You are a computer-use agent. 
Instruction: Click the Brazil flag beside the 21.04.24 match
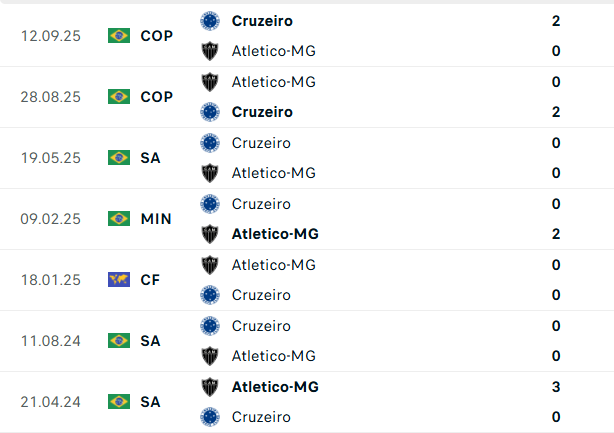tap(119, 402)
